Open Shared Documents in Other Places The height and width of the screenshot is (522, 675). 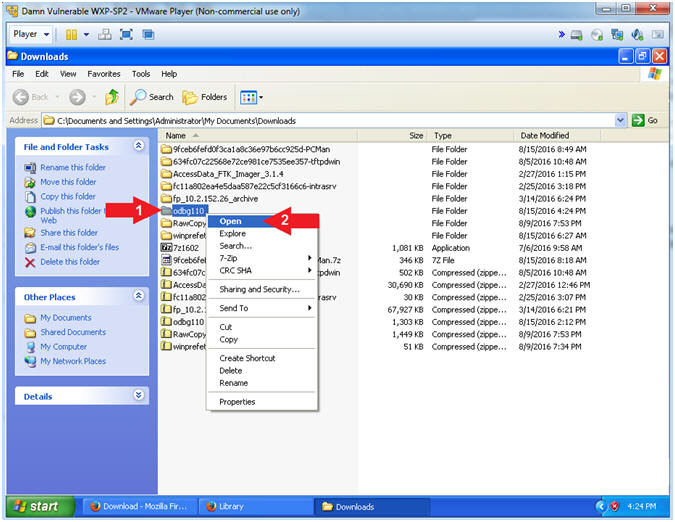click(73, 333)
